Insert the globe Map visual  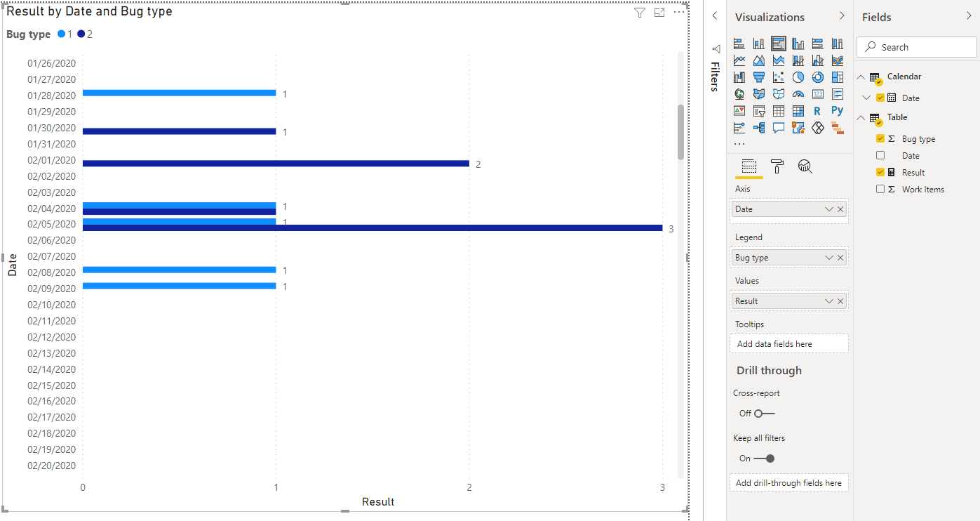pos(739,94)
